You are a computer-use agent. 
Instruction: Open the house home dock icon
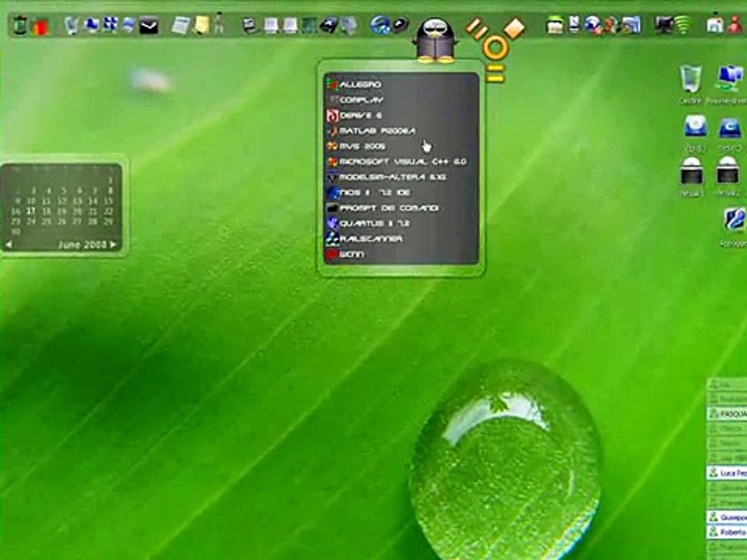[715, 24]
